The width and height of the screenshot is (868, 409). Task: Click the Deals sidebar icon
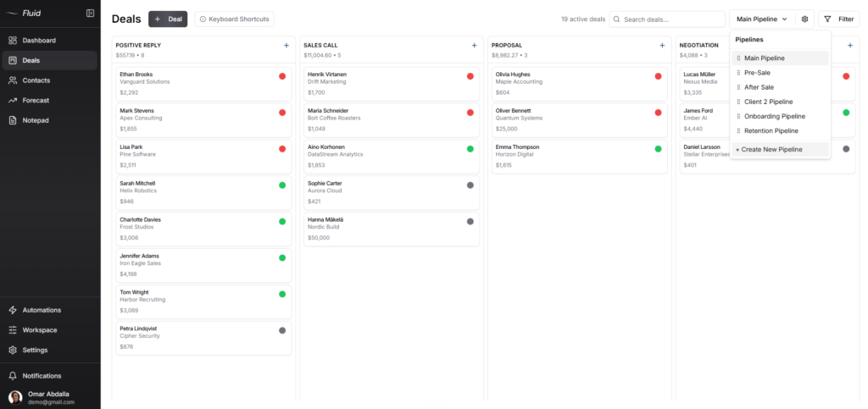pos(13,60)
